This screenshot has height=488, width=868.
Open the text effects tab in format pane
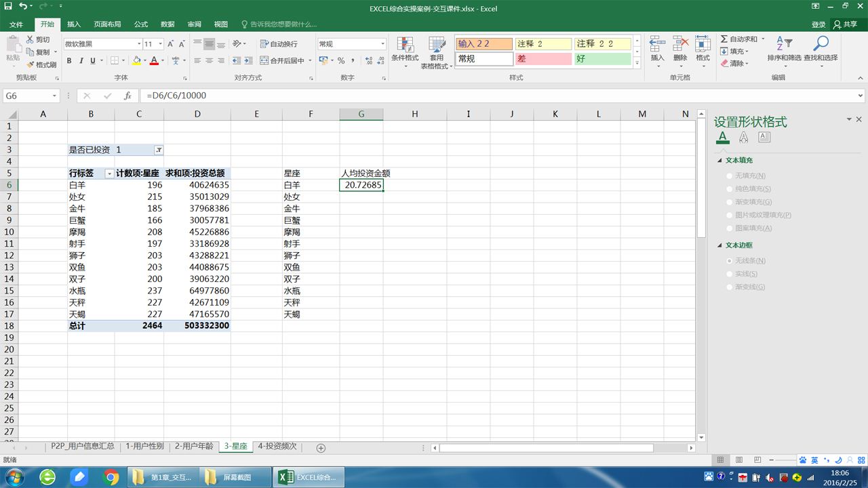click(743, 138)
